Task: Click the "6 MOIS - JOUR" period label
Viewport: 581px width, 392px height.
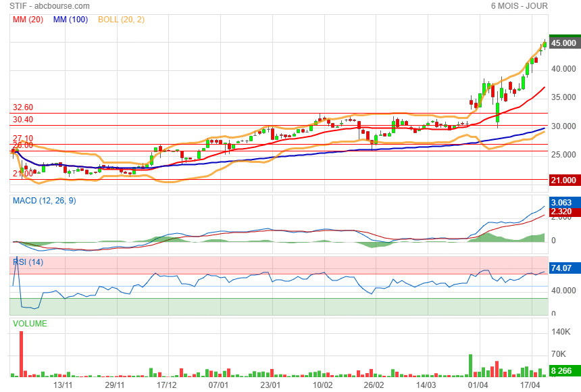Action: click(x=519, y=6)
